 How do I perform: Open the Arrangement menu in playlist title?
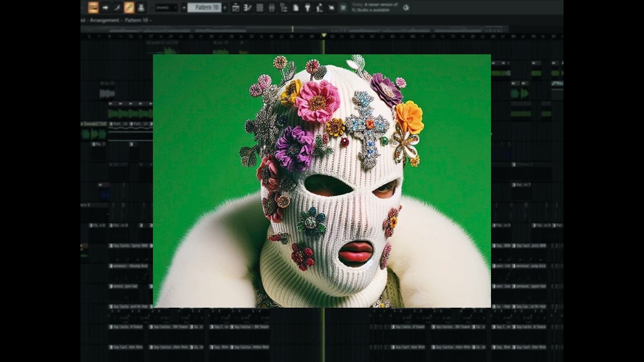coord(105,21)
